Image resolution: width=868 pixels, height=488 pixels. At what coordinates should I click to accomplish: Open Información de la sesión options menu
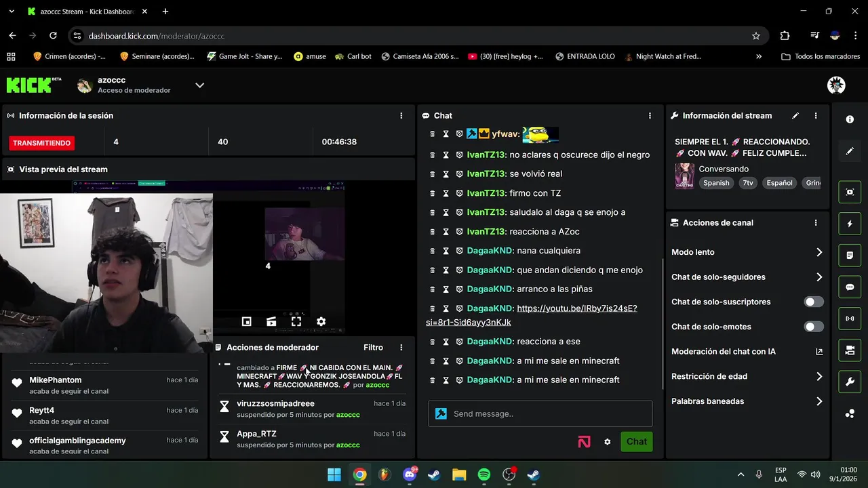click(401, 116)
